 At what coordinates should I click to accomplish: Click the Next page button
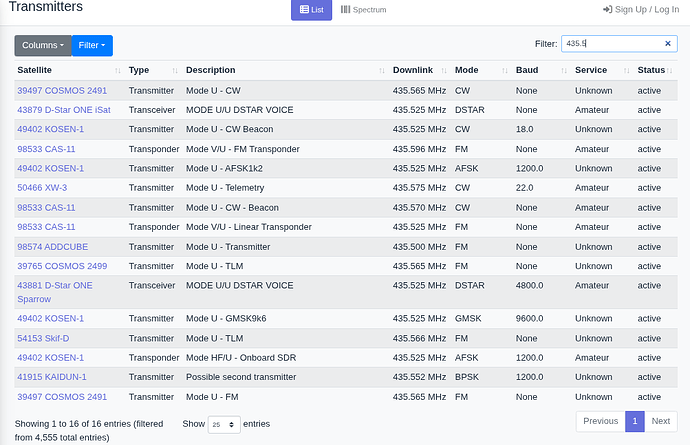659,421
